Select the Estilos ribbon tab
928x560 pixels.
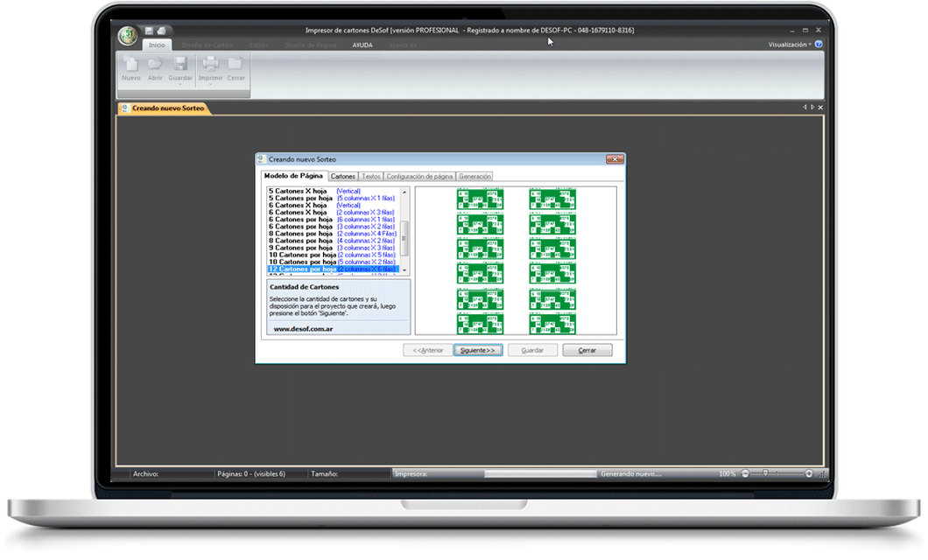(x=258, y=45)
